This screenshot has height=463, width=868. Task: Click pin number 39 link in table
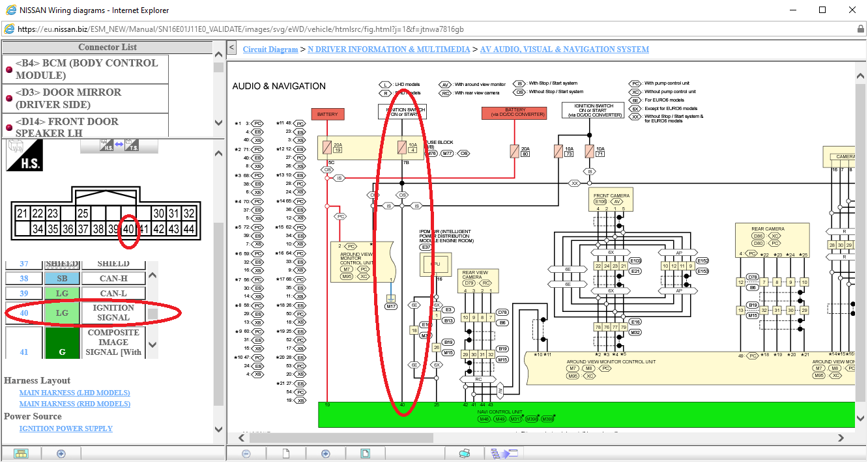pos(24,294)
